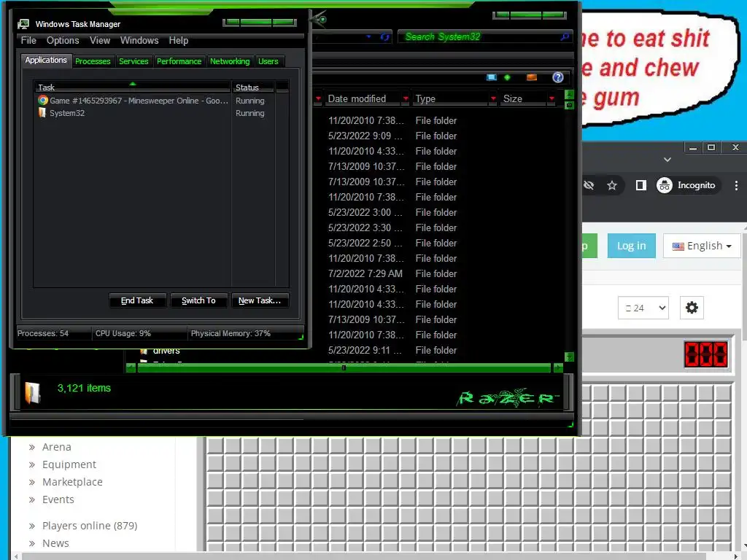747x560 pixels.
Task: Switch to the Performance tab
Action: tap(179, 61)
